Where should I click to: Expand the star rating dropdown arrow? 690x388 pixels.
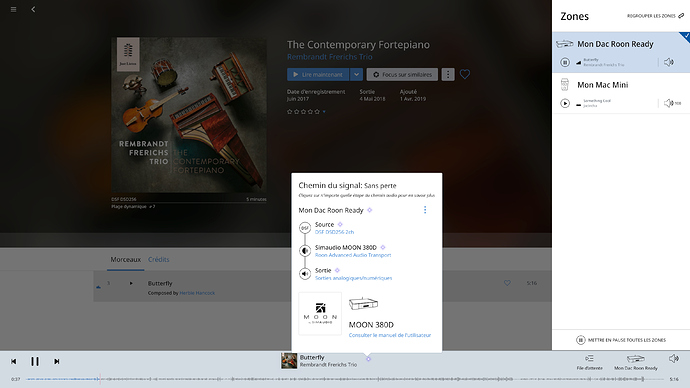click(x=324, y=112)
